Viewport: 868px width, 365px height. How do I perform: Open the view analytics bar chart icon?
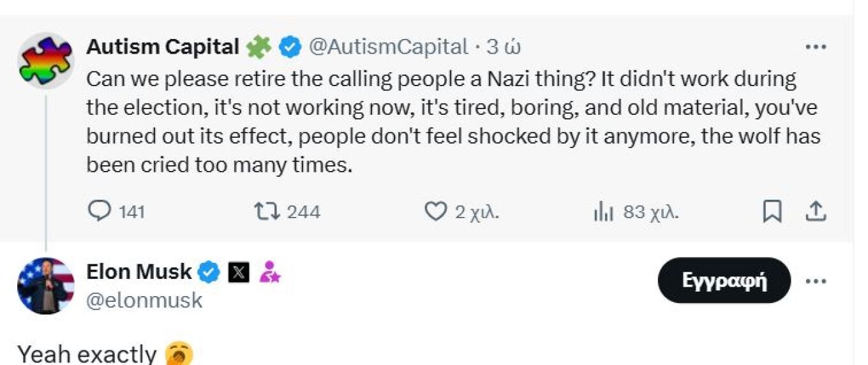pyautogui.click(x=603, y=212)
